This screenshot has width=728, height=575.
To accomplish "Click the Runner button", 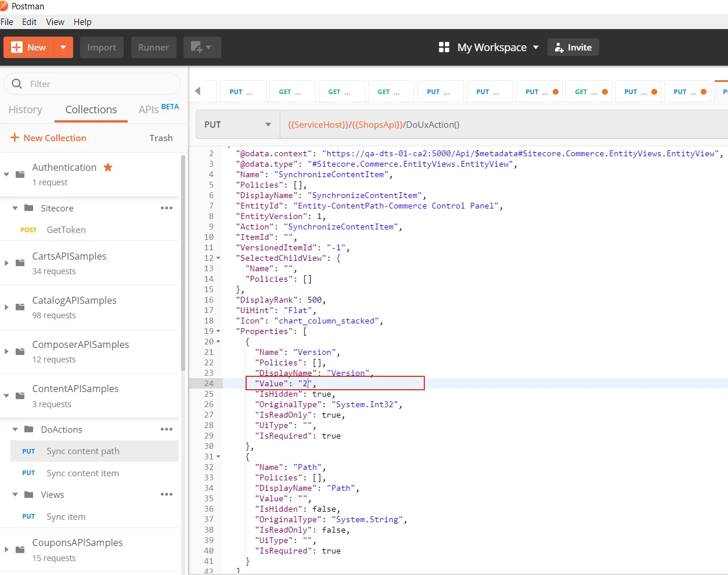I will (x=153, y=47).
